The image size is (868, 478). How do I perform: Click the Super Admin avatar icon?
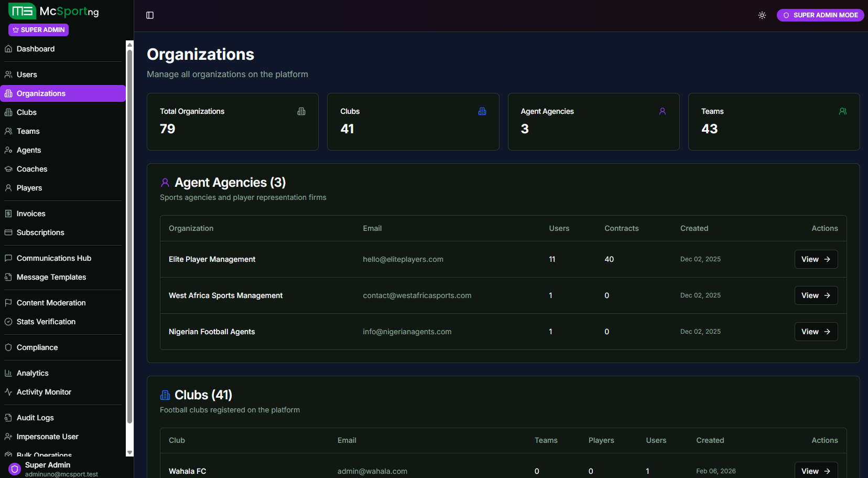click(15, 469)
